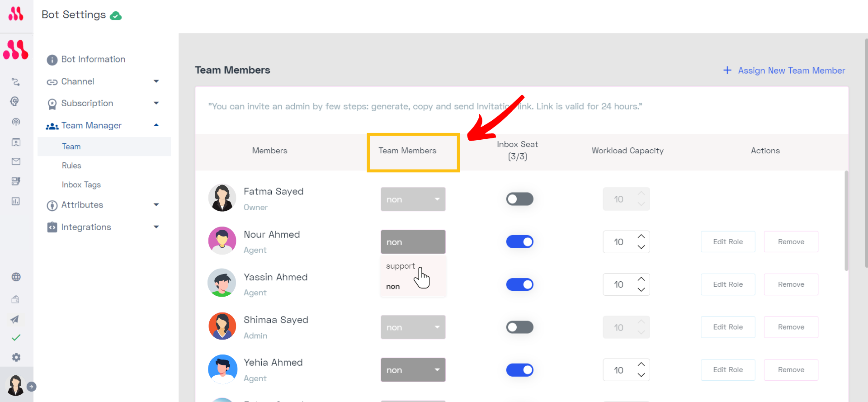868x402 pixels.
Task: Click the arrow badge beside profile avatar
Action: point(32,387)
